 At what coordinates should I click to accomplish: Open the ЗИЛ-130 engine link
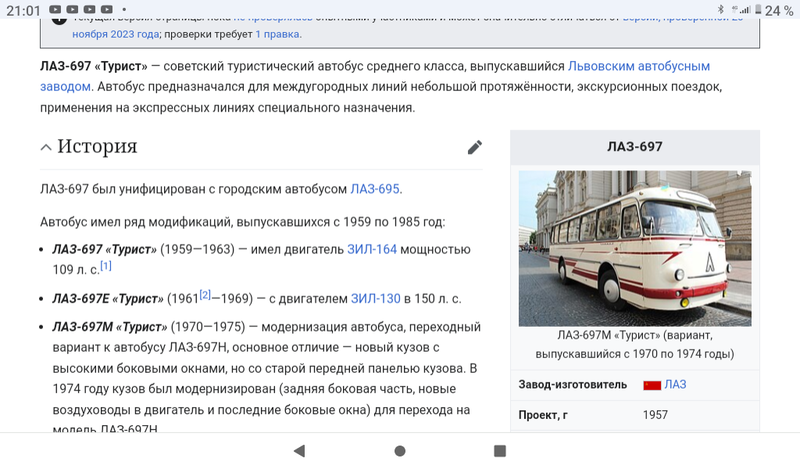[376, 299]
